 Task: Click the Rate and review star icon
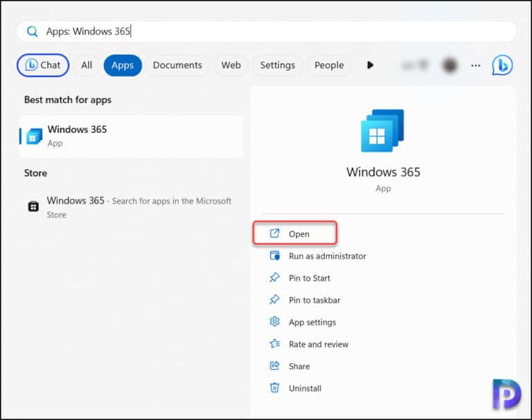(275, 344)
